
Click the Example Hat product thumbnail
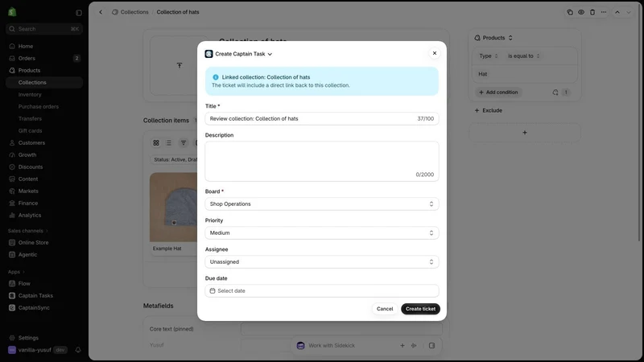(x=173, y=208)
